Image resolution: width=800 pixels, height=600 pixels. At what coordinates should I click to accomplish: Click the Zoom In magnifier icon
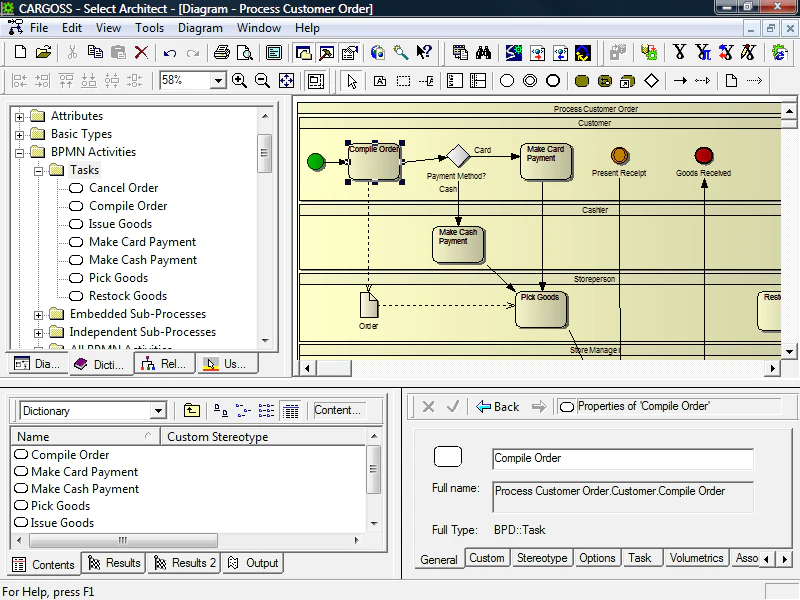click(x=239, y=81)
